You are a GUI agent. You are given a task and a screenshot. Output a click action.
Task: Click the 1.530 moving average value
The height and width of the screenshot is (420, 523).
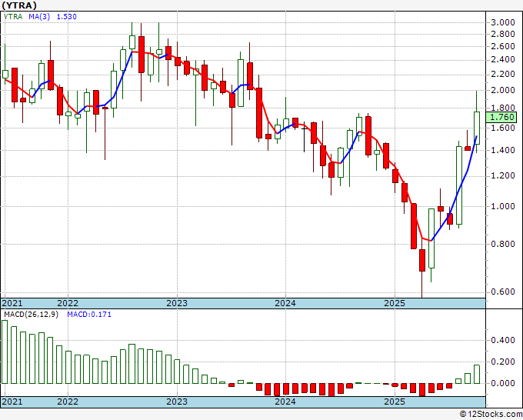click(67, 16)
